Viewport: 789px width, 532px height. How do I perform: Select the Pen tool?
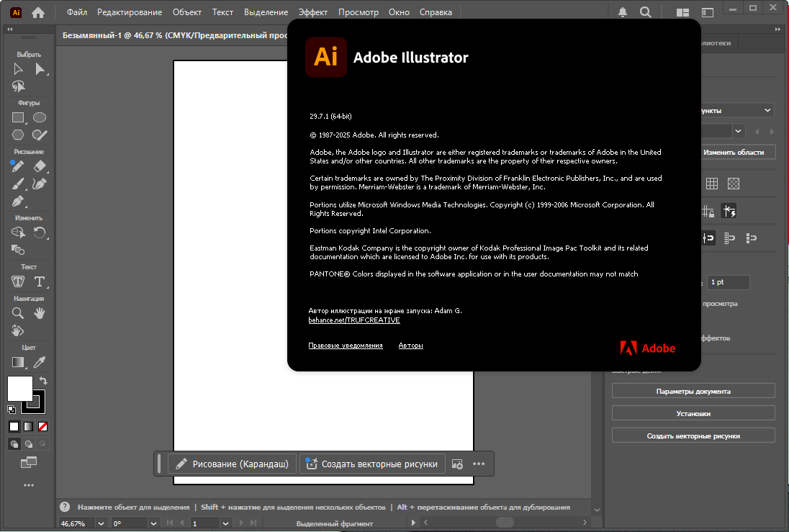(18, 202)
